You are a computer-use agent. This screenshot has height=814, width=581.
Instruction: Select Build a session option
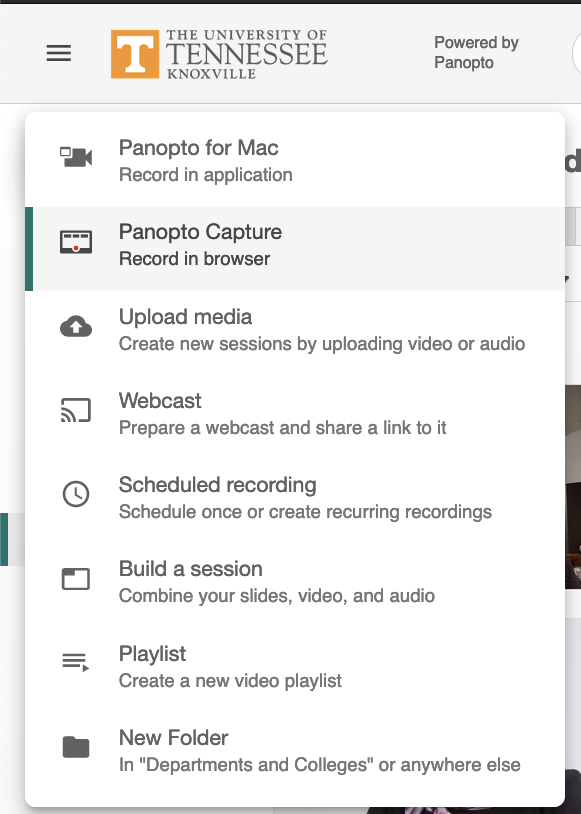[x=295, y=582]
